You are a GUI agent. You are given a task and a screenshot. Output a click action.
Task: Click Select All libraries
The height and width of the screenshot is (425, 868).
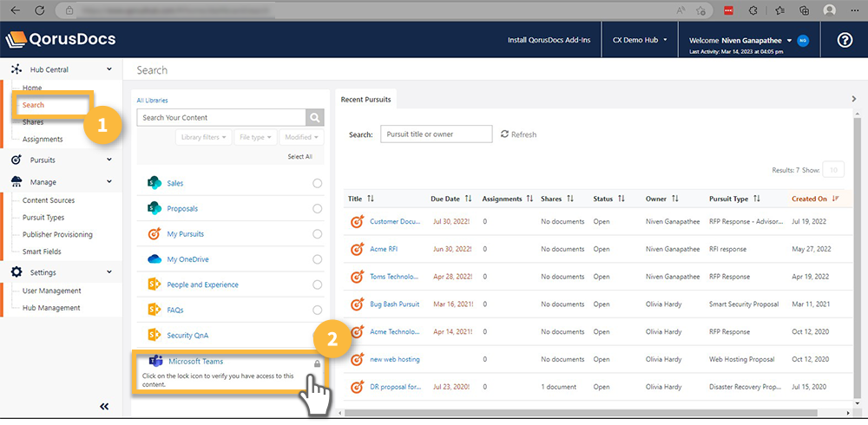pyautogui.click(x=299, y=157)
